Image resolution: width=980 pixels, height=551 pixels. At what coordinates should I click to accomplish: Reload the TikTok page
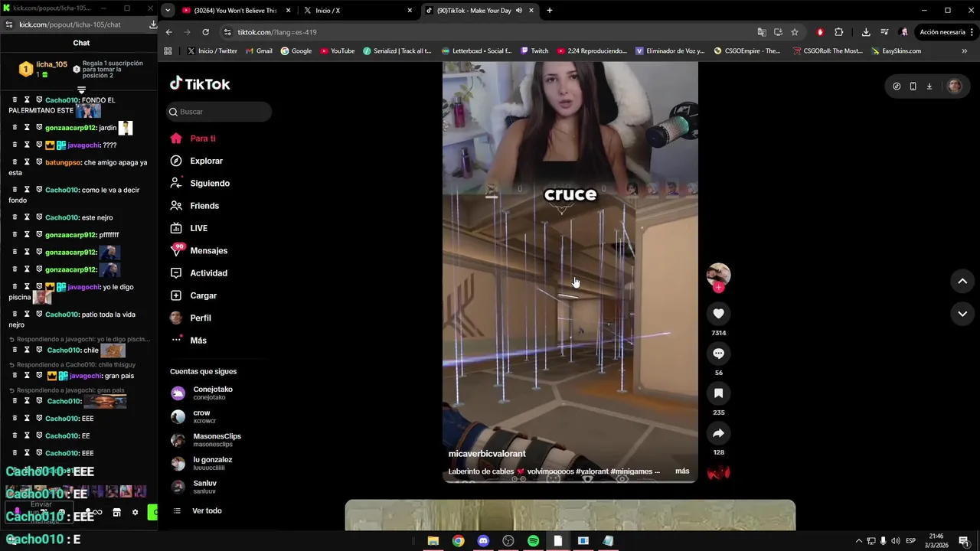click(205, 32)
